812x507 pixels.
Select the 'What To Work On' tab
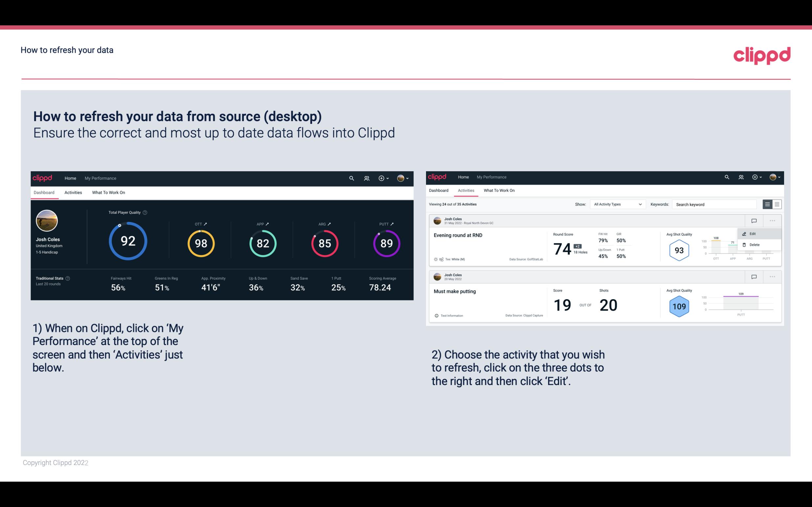tap(108, 192)
